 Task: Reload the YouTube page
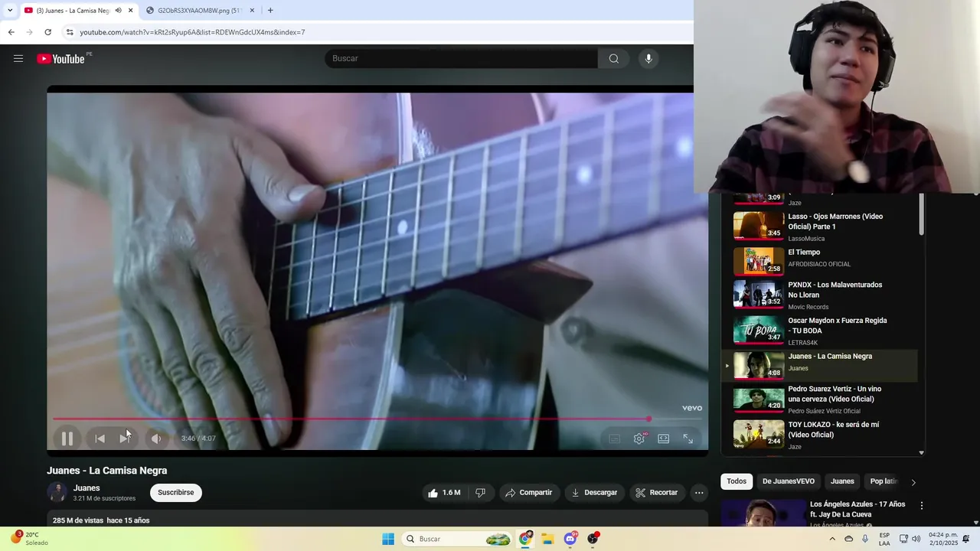pyautogui.click(x=47, y=32)
